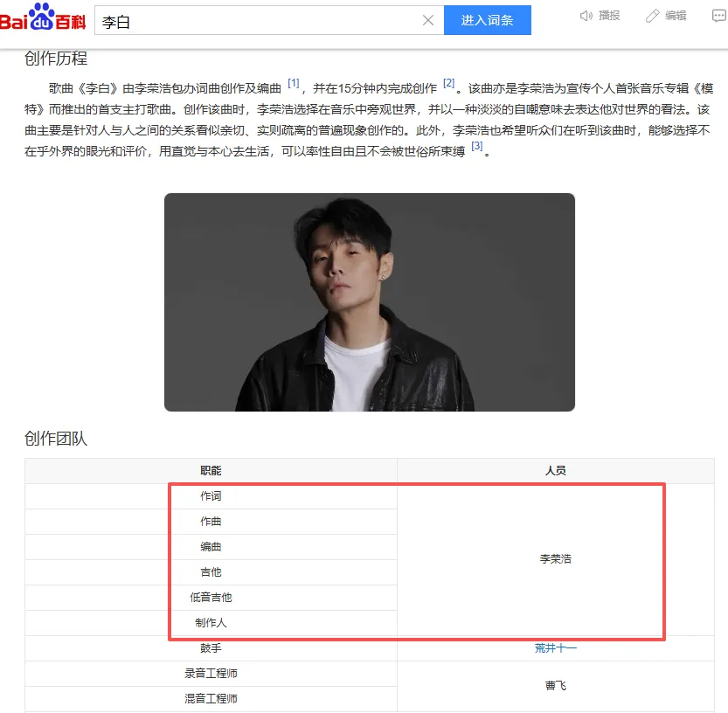The width and height of the screenshot is (728, 713).
Task: Select the 曹飞 table cell
Action: click(555, 686)
